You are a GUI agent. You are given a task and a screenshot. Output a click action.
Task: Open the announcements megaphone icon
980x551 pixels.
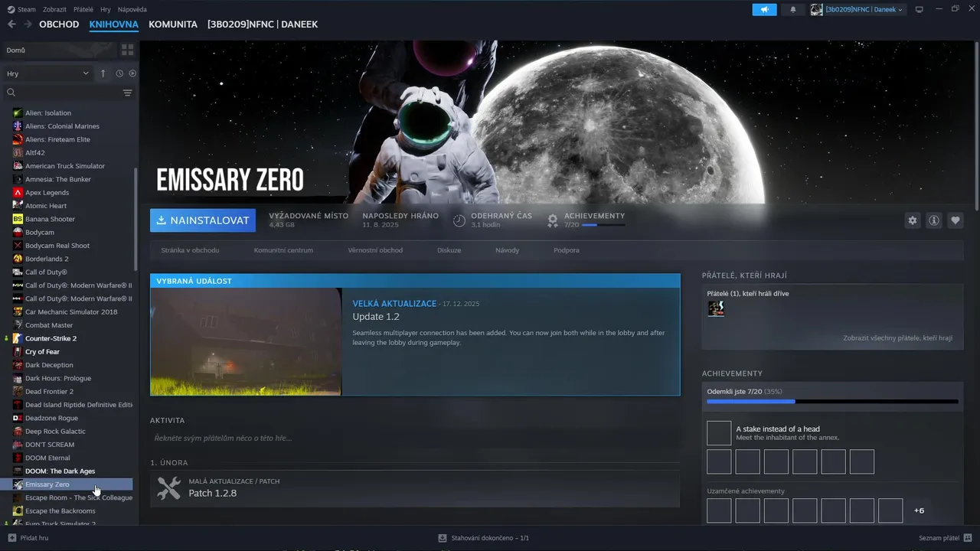pos(764,9)
